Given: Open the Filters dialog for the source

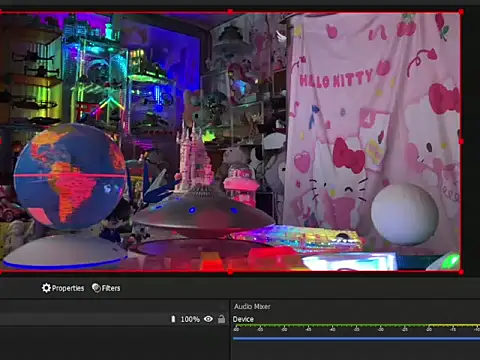Looking at the screenshot, I should point(106,288).
